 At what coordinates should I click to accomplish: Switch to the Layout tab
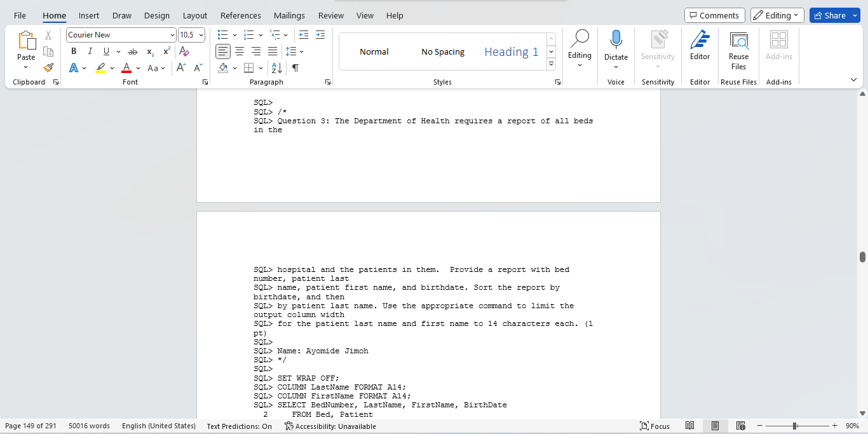click(194, 15)
